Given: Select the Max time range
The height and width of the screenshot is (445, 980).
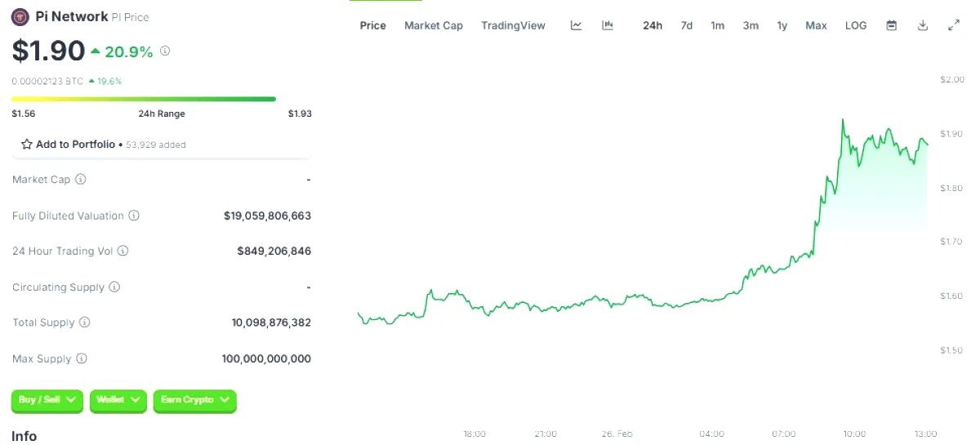Looking at the screenshot, I should (x=816, y=25).
